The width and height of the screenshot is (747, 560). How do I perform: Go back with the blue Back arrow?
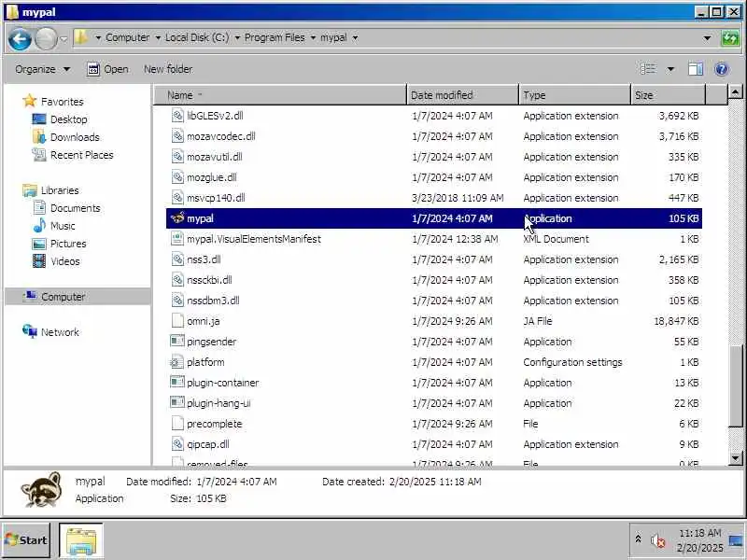20,38
